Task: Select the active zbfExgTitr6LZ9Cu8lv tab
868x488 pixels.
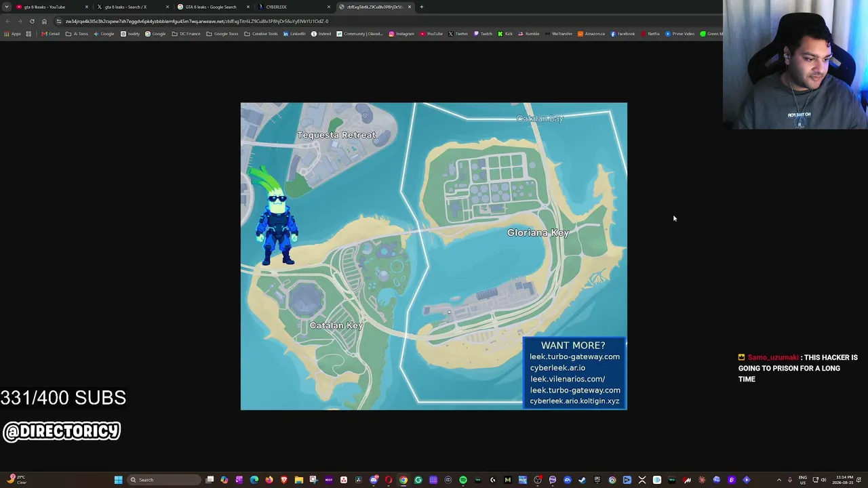Action: [x=375, y=7]
